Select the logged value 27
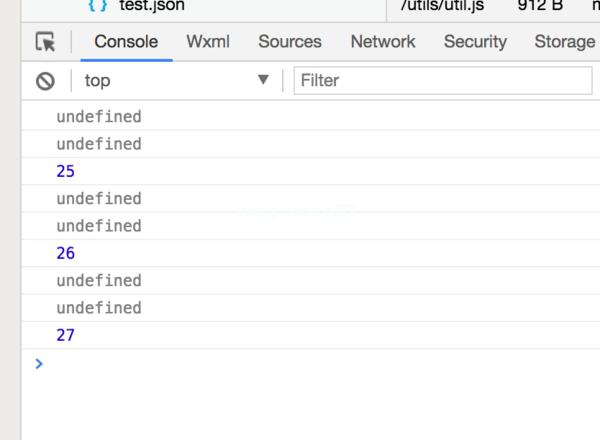Viewport: 600px width, 440px height. point(66,335)
